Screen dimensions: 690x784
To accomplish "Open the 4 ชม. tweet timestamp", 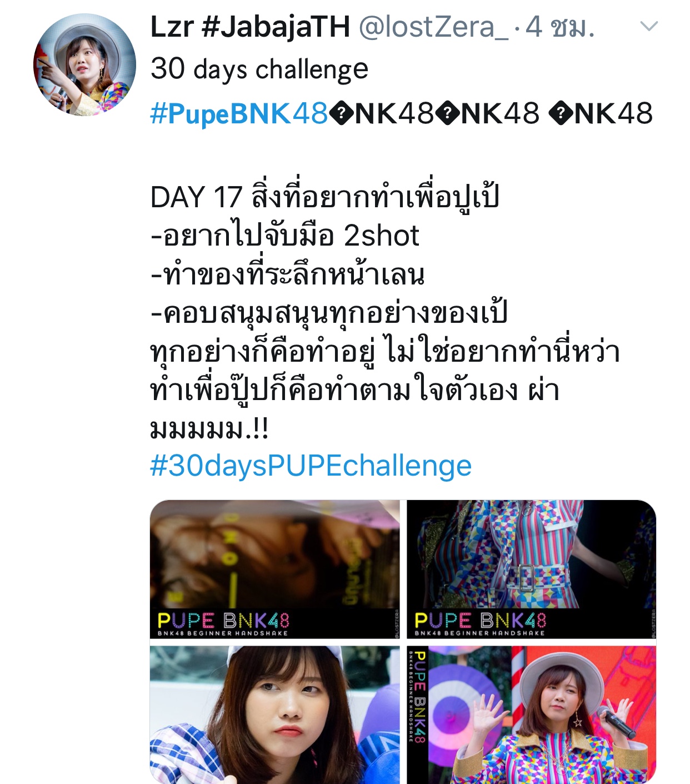I will 560,27.
